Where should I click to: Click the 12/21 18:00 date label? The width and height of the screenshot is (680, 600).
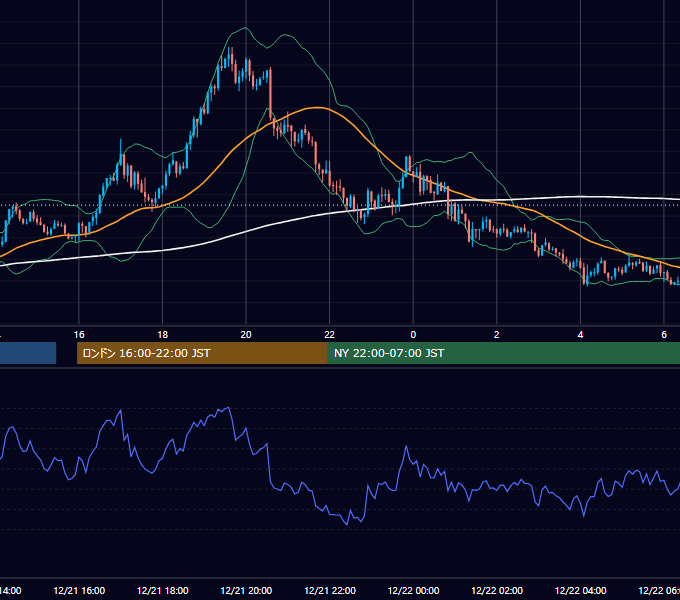point(163,590)
